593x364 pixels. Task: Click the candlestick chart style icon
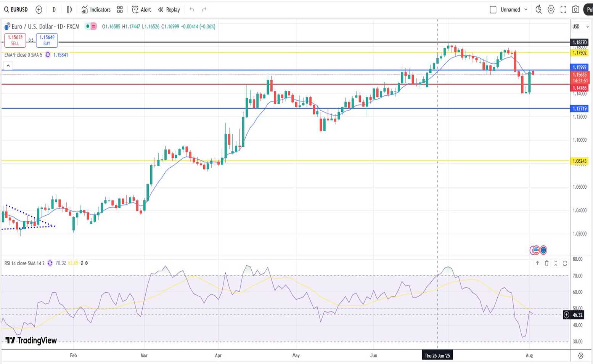[69, 10]
